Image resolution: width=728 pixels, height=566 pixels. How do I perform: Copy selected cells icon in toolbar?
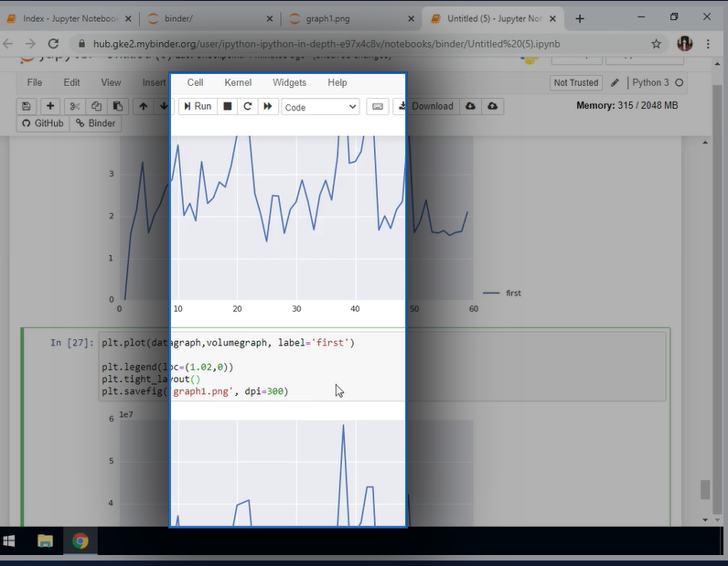[96, 106]
